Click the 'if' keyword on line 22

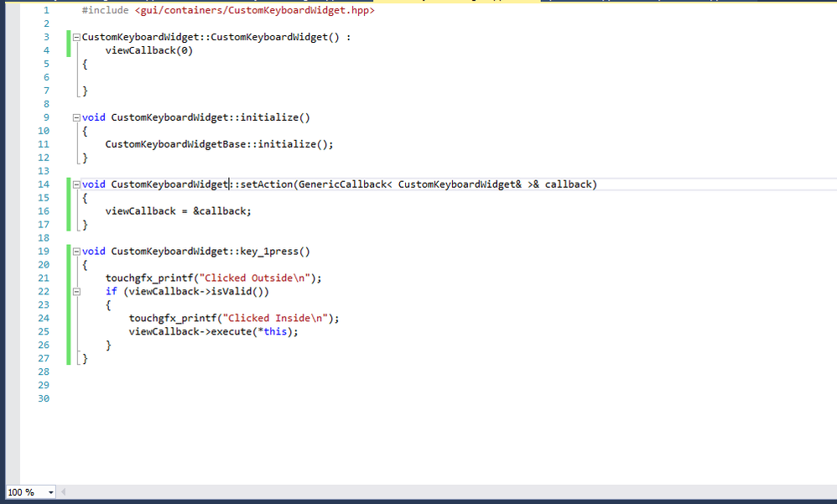(111, 292)
